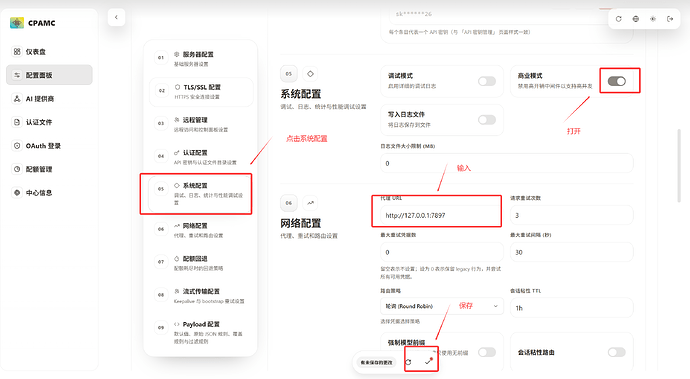Screen dimensions: 690x379
Task: Jump to section 09 Payload 配置
Action: (201, 332)
